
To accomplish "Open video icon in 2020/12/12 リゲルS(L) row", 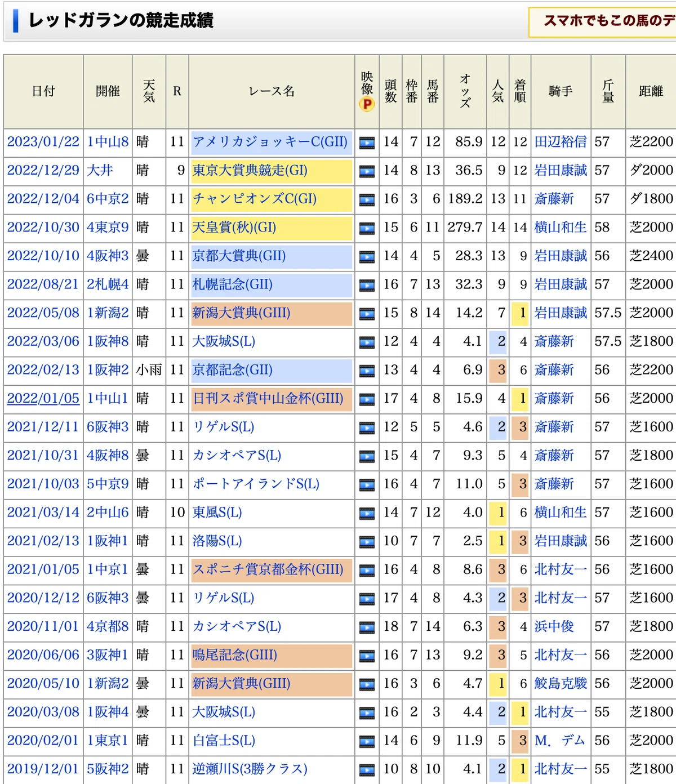I will click(367, 599).
